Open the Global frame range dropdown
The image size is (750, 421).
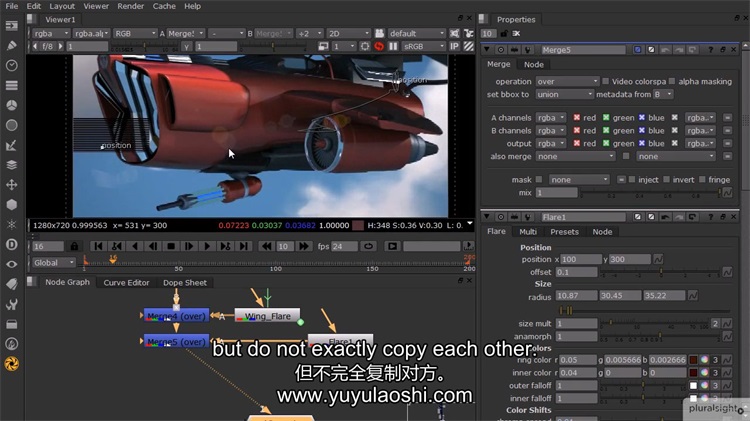tap(54, 263)
